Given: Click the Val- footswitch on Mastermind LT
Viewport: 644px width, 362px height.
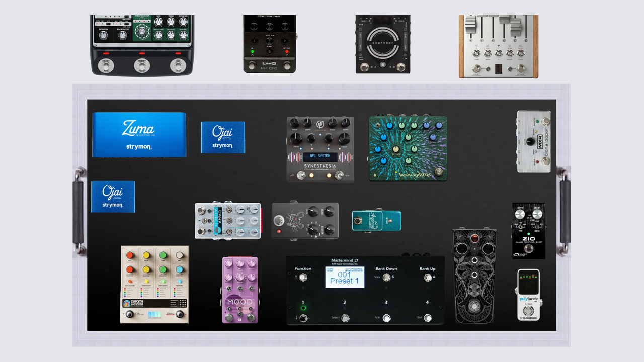Looking at the screenshot, I should (x=386, y=318).
